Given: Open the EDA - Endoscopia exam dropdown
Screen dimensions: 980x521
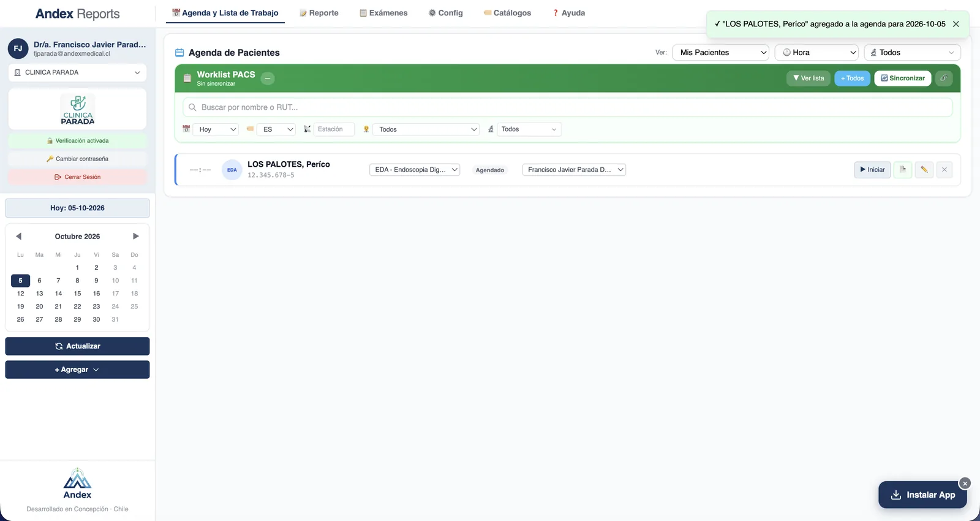Looking at the screenshot, I should 415,170.
